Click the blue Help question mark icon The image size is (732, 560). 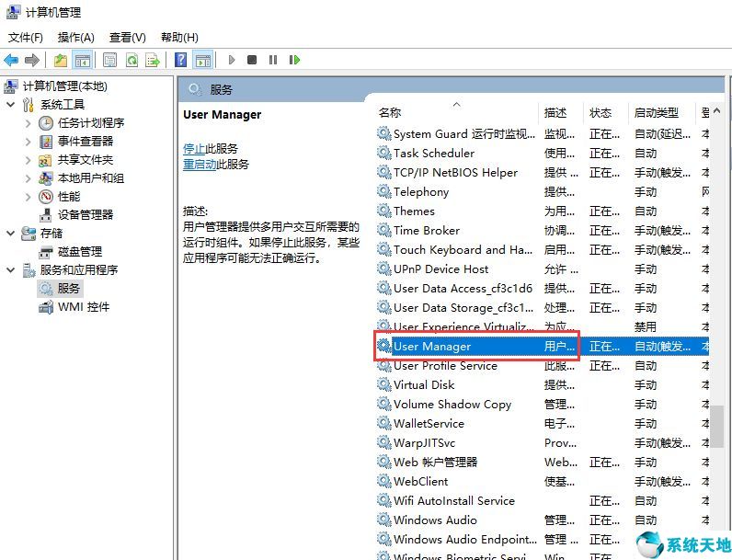180,60
